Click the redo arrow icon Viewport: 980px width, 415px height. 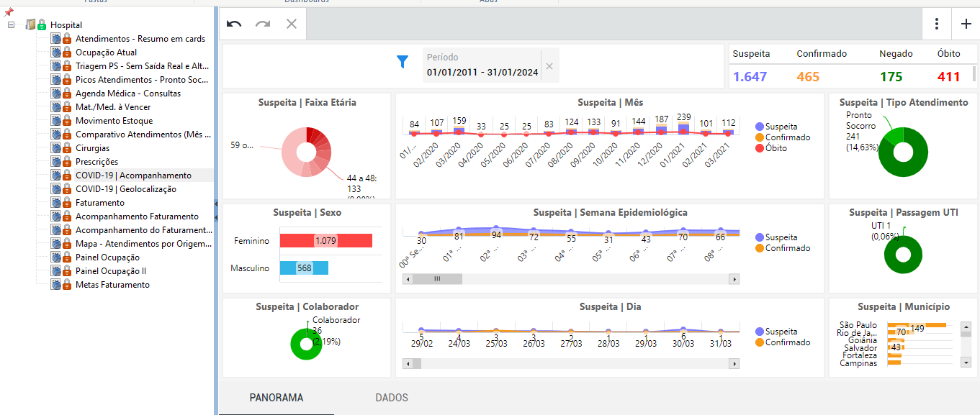263,24
